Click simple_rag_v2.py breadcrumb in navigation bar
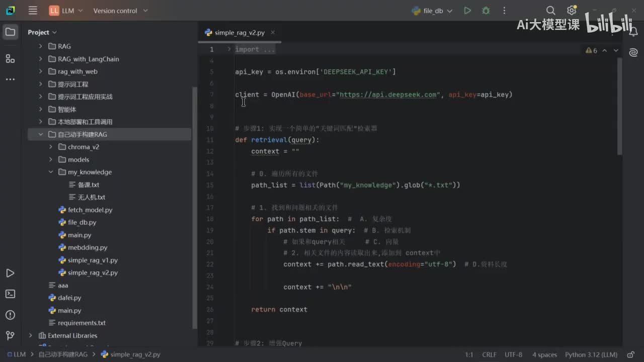 131,354
